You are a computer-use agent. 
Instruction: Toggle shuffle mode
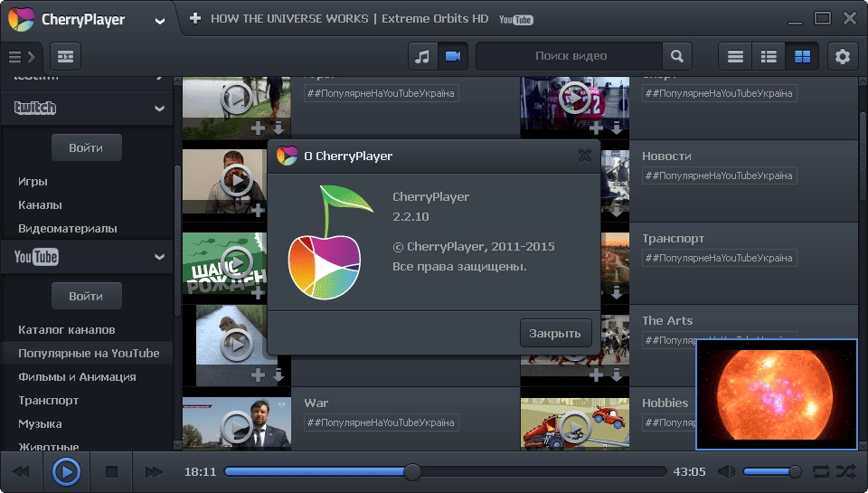pyautogui.click(x=846, y=472)
